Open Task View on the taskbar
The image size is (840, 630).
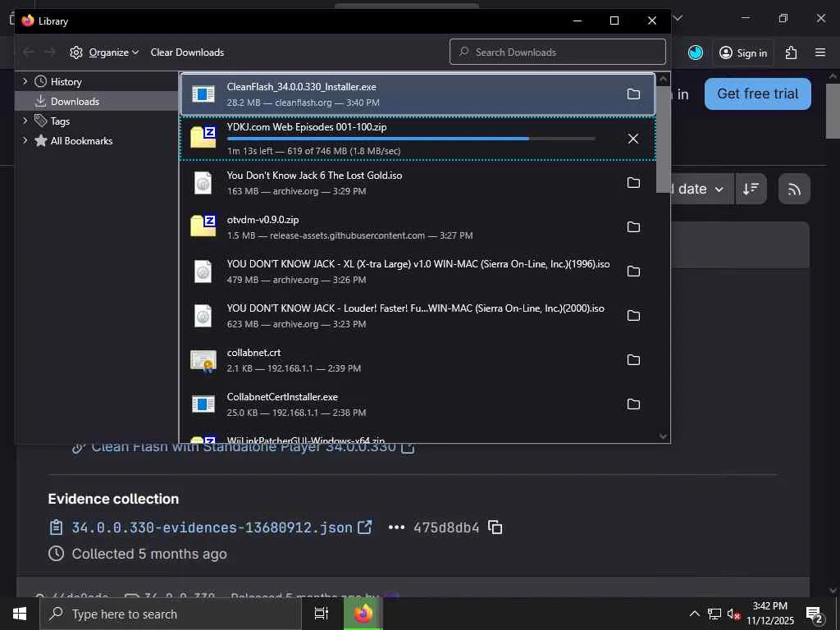(x=321, y=614)
